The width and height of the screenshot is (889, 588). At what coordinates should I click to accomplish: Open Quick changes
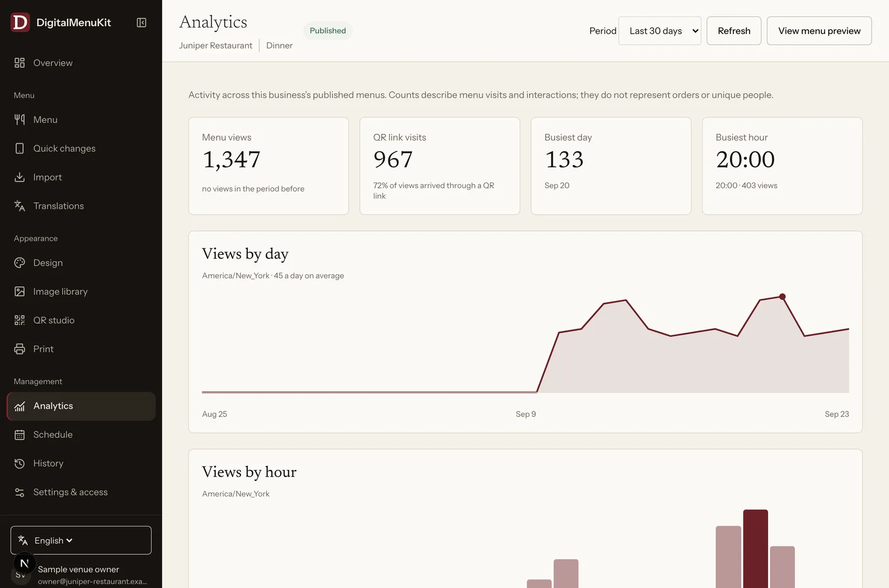[x=81, y=148]
